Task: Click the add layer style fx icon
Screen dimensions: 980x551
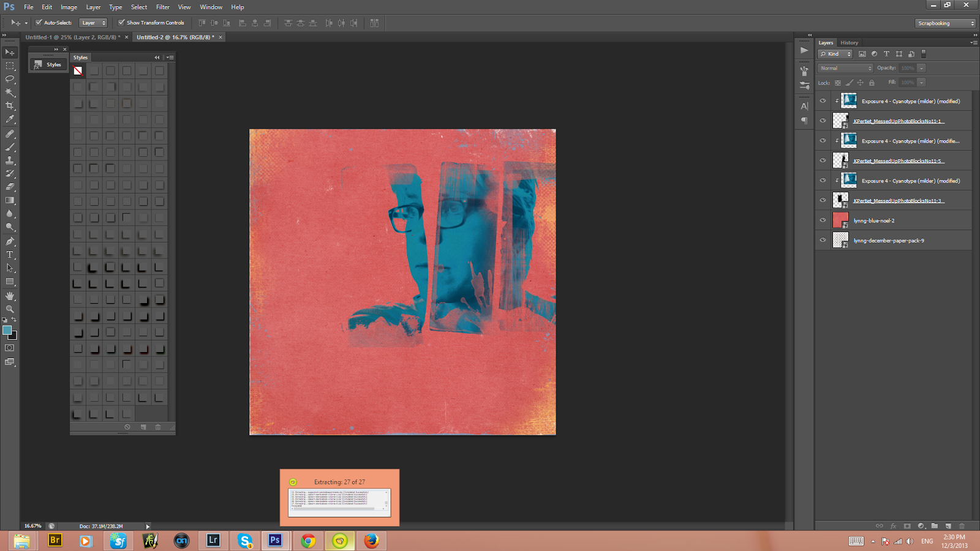Action: point(893,526)
